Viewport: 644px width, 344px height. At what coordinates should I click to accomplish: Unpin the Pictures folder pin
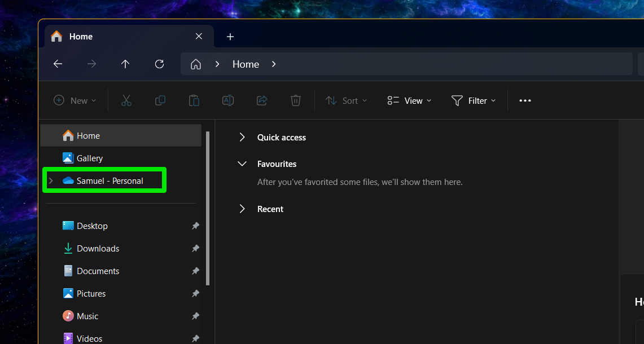[x=195, y=293]
